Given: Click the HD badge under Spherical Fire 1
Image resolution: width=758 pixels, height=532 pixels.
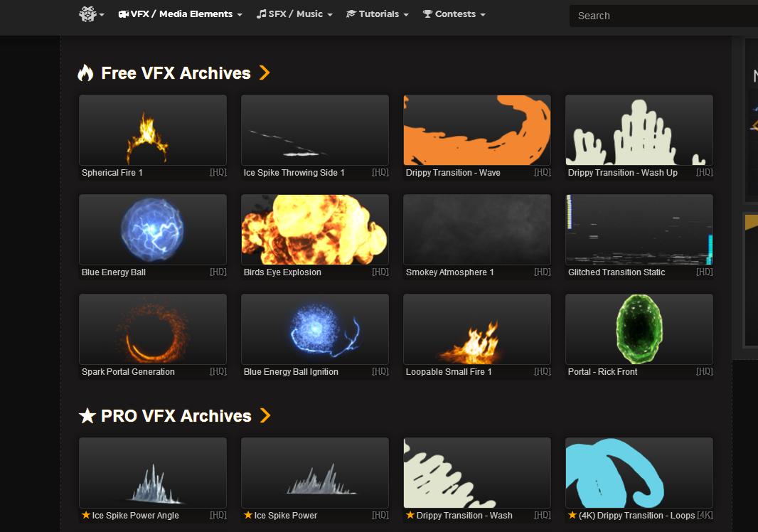Looking at the screenshot, I should tap(218, 173).
